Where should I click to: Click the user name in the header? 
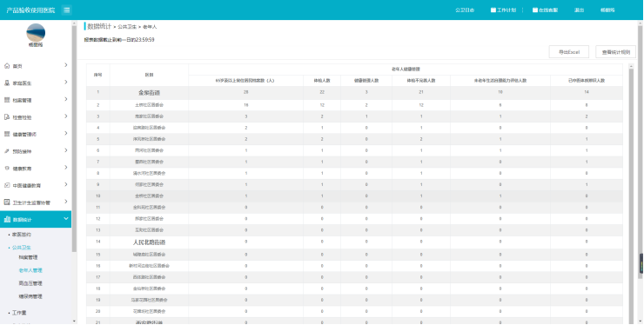[x=607, y=10]
